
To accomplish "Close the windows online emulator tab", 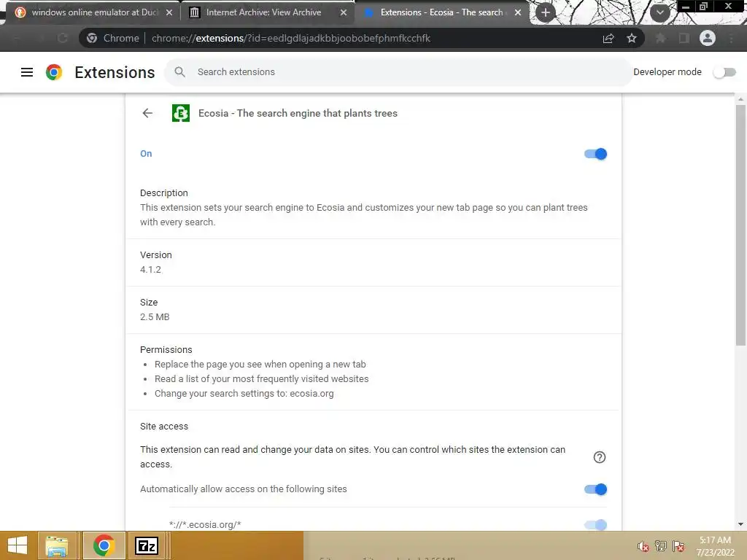I will tap(169, 12).
